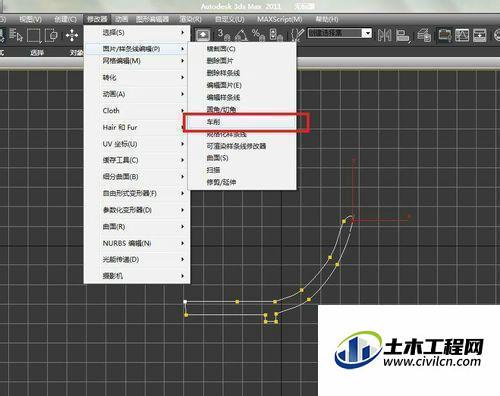
Task: Expand the UV 坐标(U) submenu
Action: tap(137, 144)
